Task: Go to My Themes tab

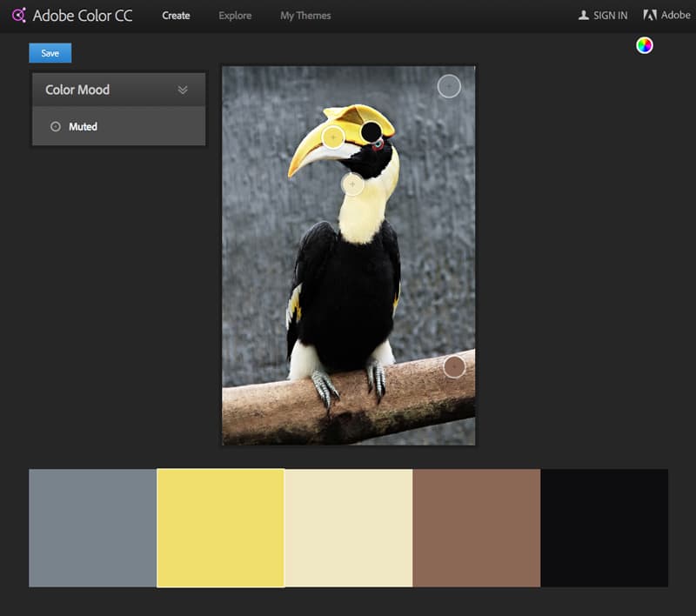Action: [305, 16]
